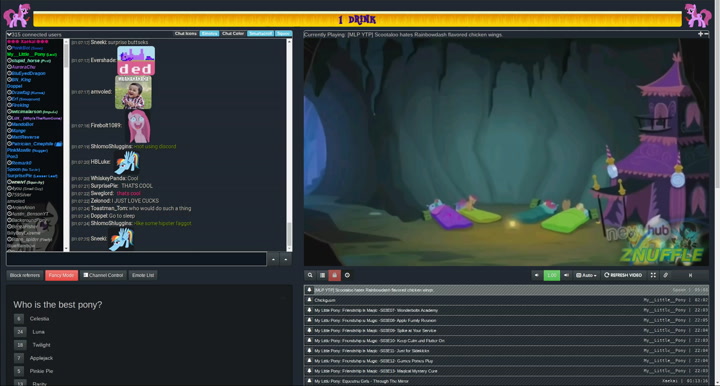Screen dimensions: 720x386
Task: Toggle the Emotes chat option
Action: click(x=209, y=34)
